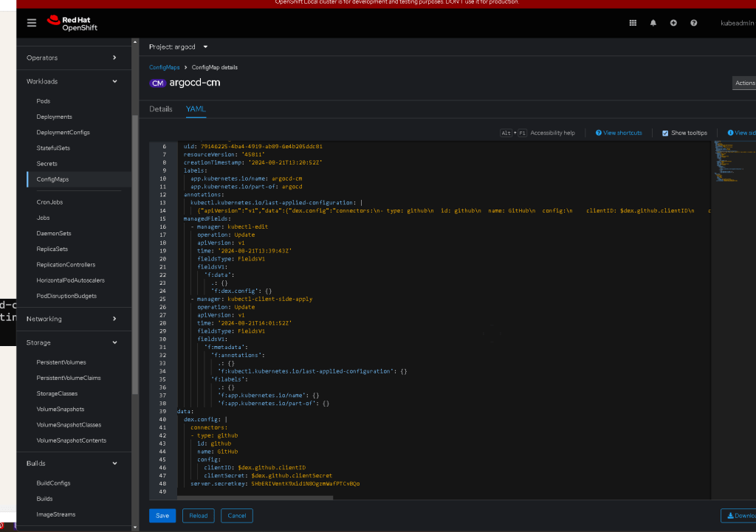Switch to the Details tab

pos(160,109)
